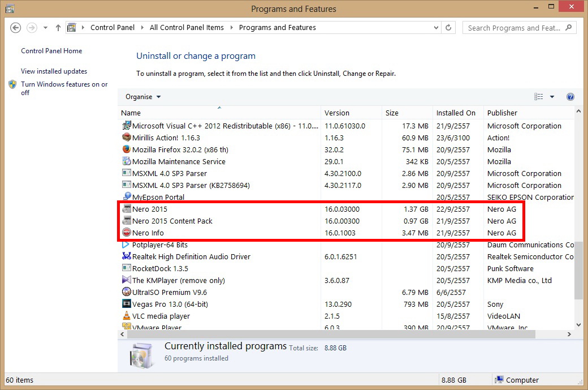Click the Nero 2015 Content Pack icon
The height and width of the screenshot is (390, 588).
tap(127, 221)
